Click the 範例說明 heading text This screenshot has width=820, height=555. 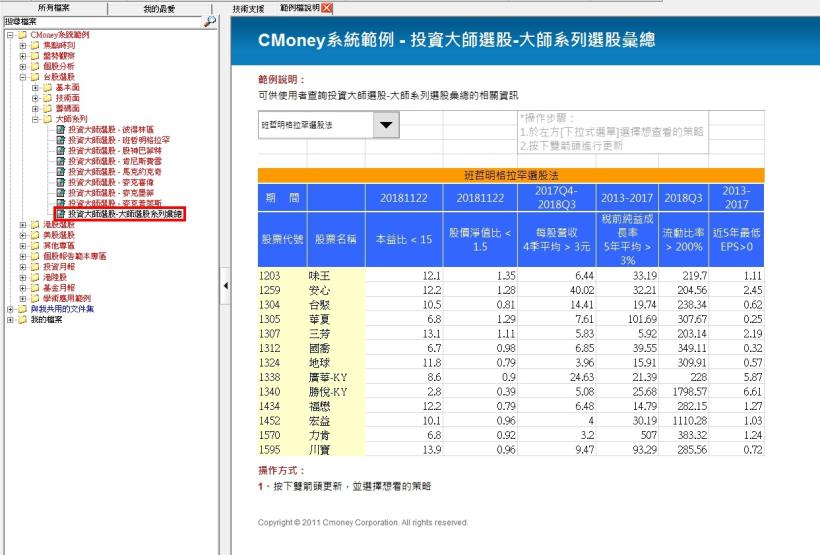coord(281,80)
